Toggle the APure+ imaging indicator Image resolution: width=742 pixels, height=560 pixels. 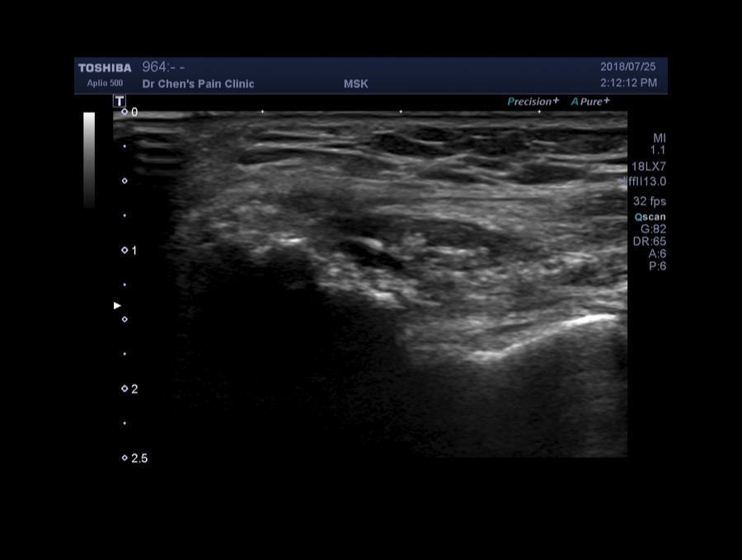point(590,101)
